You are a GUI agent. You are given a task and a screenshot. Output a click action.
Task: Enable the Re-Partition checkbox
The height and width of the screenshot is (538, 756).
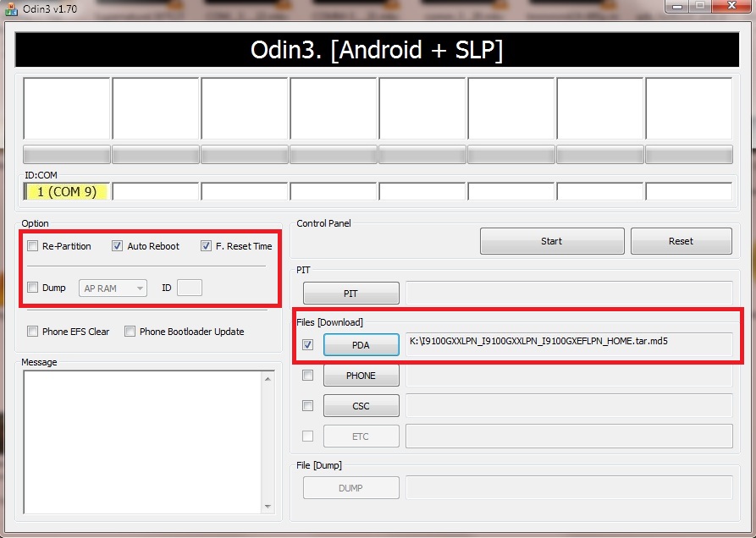point(33,246)
